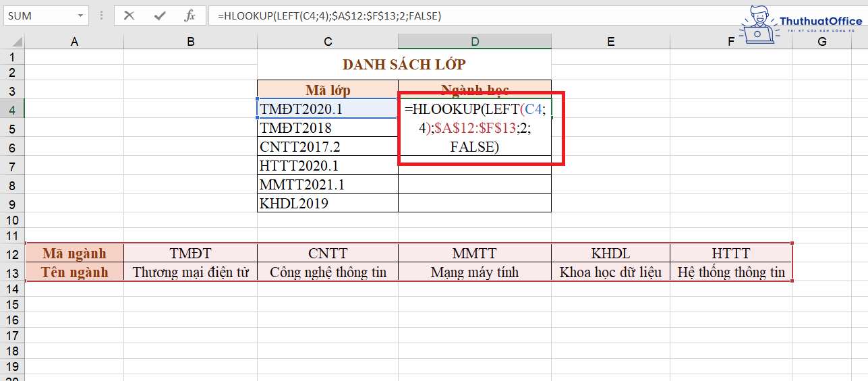Select row 1 header
Image resolution: width=868 pixels, height=381 pixels.
point(12,57)
